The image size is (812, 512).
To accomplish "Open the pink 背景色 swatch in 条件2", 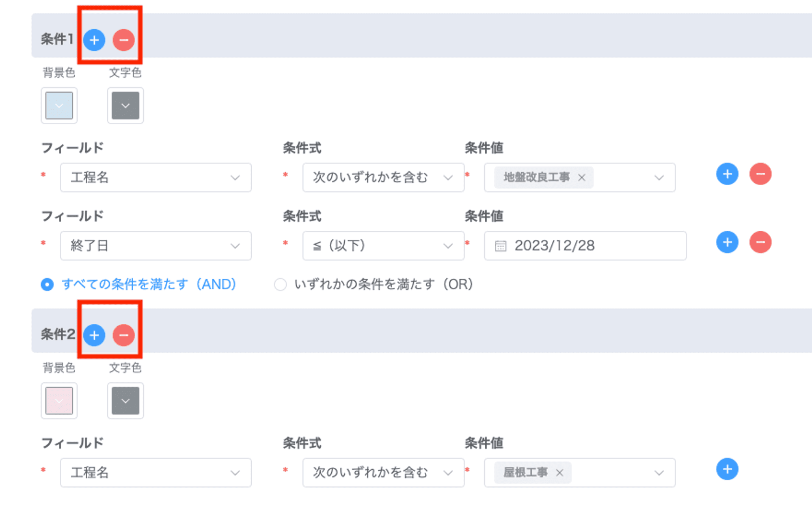I will pyautogui.click(x=59, y=401).
